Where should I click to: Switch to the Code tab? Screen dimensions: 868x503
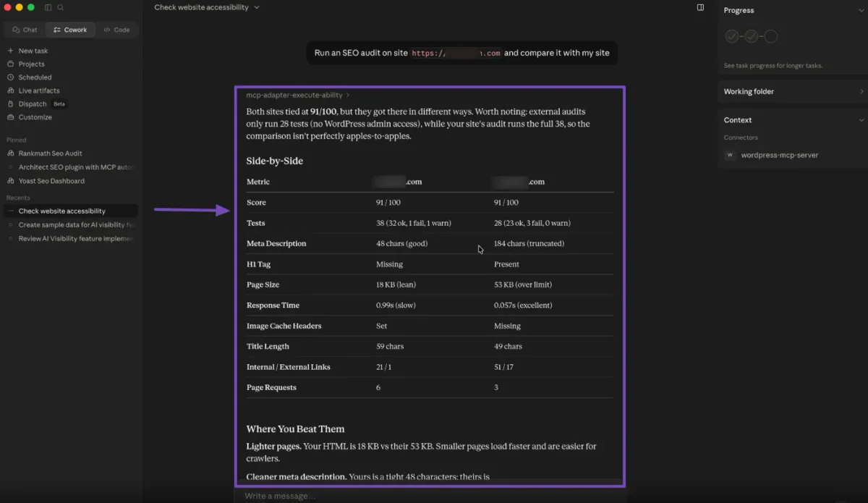[x=116, y=30]
